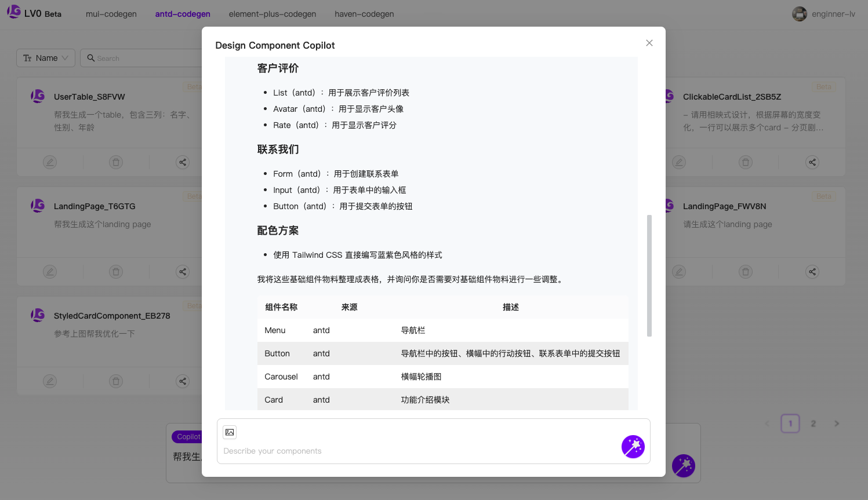Open the trash icon on LandingPage_T6GTG card

(x=115, y=271)
